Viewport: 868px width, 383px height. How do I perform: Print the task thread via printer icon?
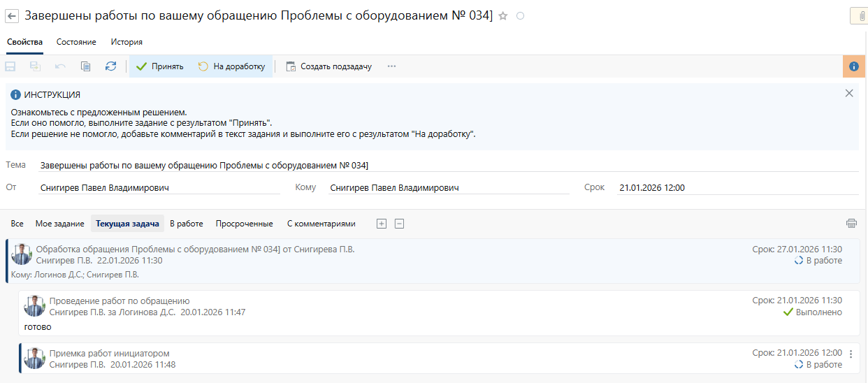tap(851, 224)
